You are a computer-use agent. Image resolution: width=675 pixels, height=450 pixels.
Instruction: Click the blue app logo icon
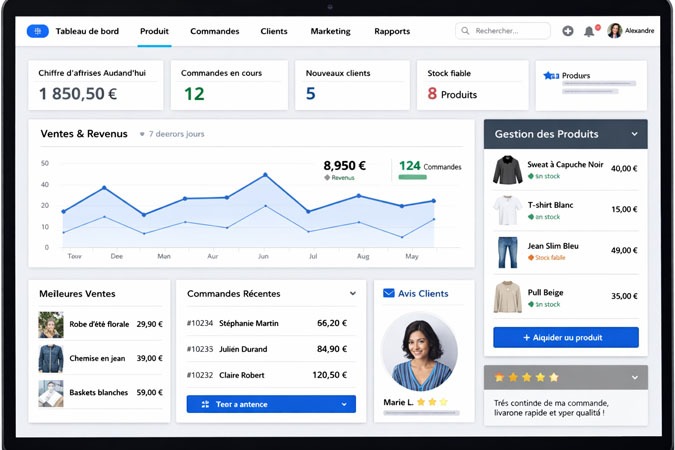pyautogui.click(x=37, y=31)
